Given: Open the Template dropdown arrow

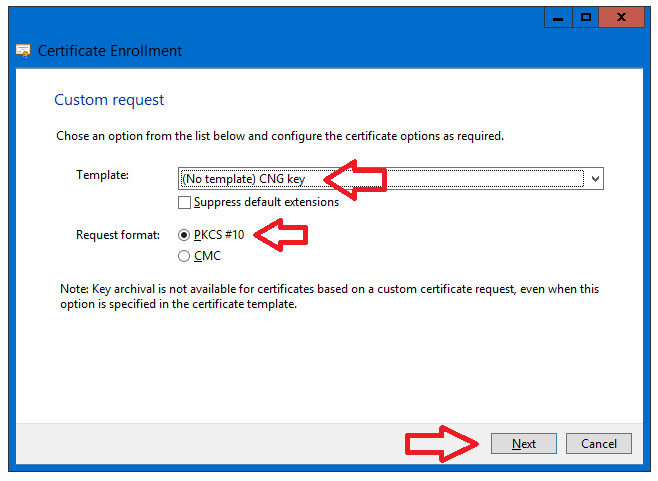Looking at the screenshot, I should point(595,179).
